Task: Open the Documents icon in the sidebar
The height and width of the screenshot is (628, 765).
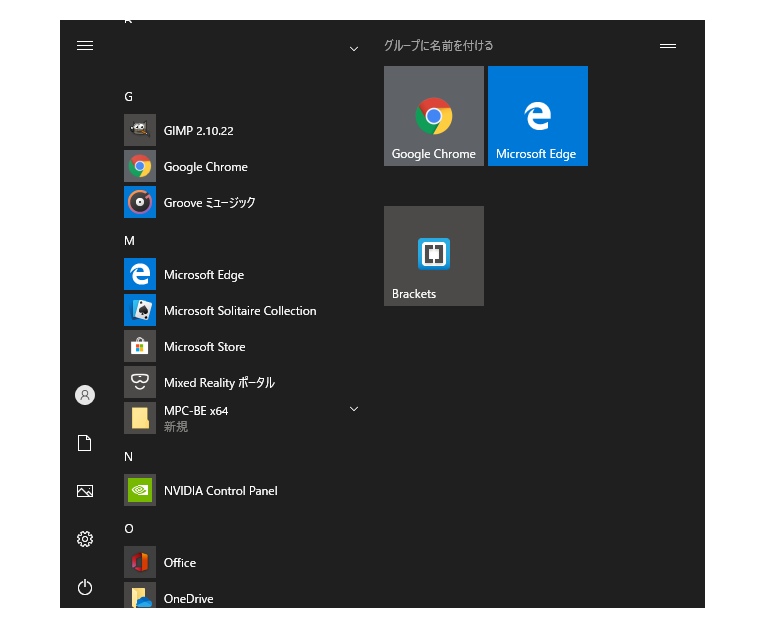Action: pyautogui.click(x=85, y=443)
